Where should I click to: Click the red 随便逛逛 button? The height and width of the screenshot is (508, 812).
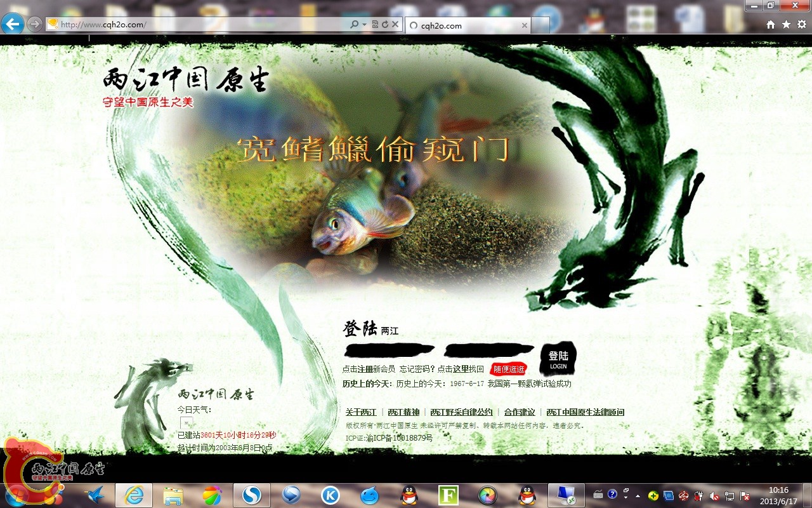tap(508, 369)
